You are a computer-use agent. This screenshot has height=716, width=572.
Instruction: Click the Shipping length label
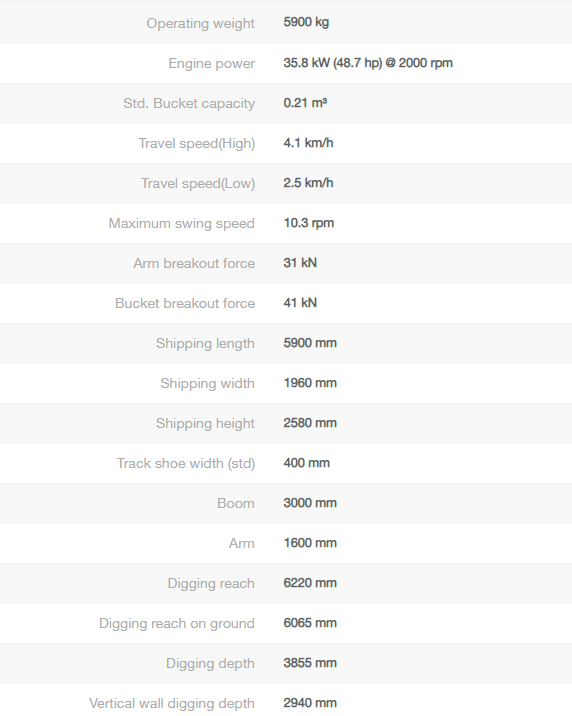(x=205, y=343)
